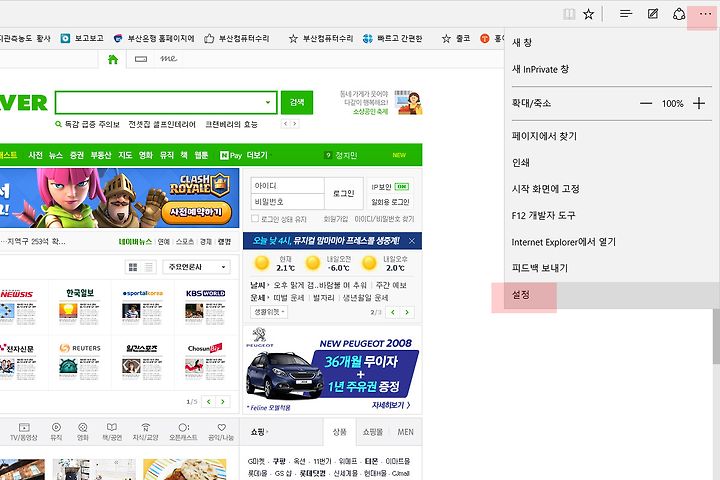This screenshot has width=720, height=480.
Task: Switch to 상품 shopping tab
Action: tap(340, 432)
